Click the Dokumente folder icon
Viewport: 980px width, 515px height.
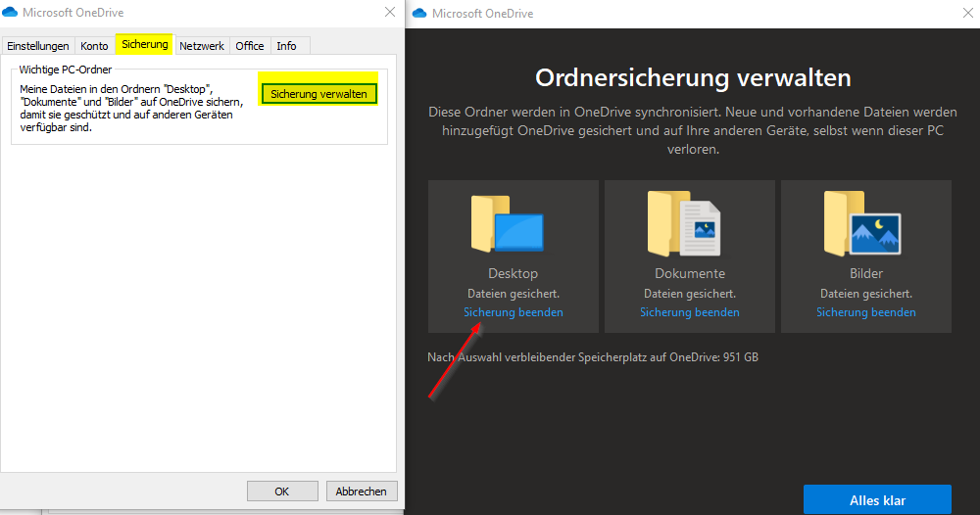coord(684,223)
